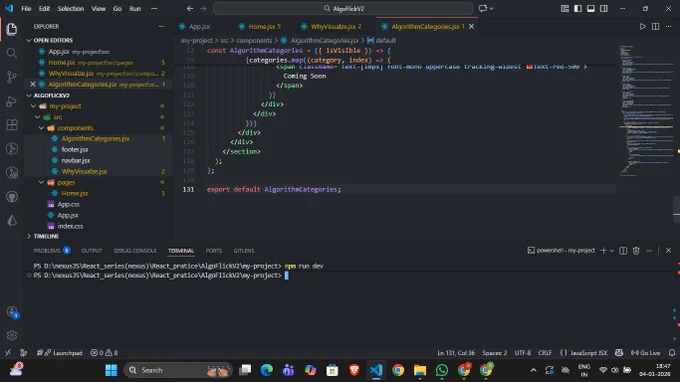The width and height of the screenshot is (680, 382).
Task: Open the Copilot chat dropdown arrow
Action: click(x=491, y=8)
